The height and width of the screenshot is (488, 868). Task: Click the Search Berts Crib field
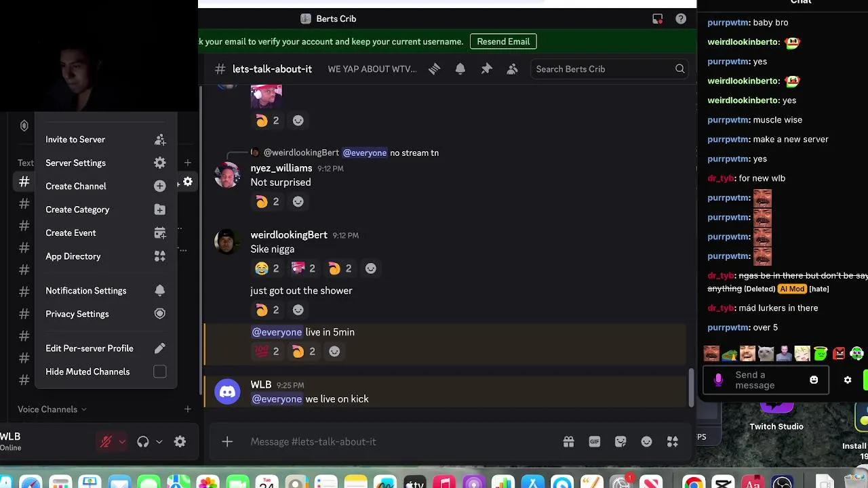pyautogui.click(x=608, y=69)
